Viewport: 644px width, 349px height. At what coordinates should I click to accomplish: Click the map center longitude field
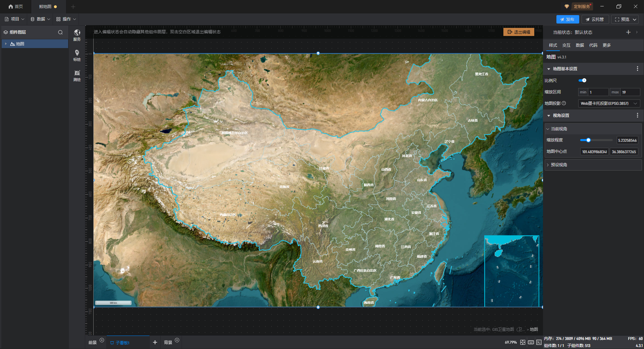click(x=594, y=152)
